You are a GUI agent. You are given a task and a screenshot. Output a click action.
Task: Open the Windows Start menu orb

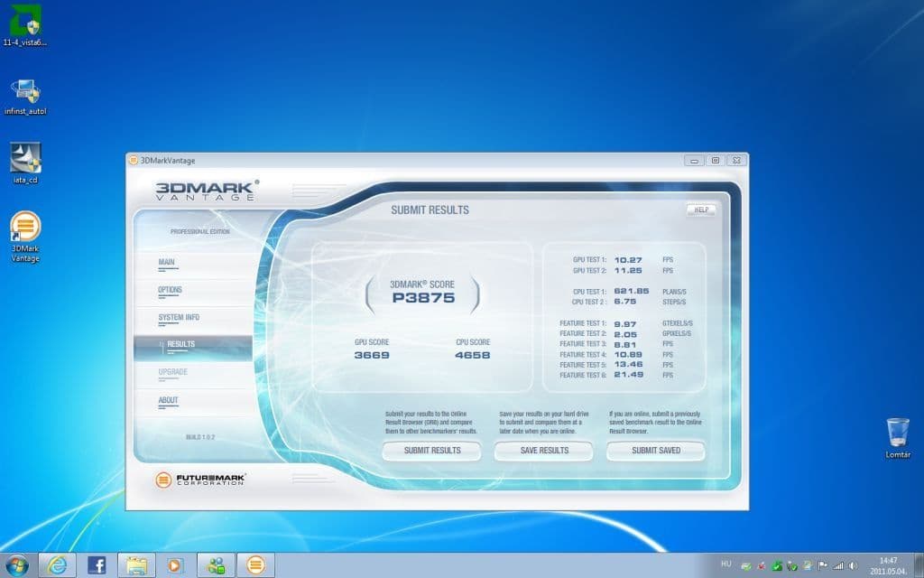(17, 565)
